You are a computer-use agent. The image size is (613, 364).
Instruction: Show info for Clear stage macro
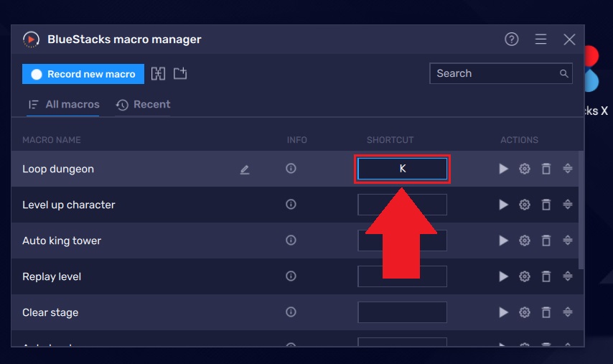(x=291, y=312)
